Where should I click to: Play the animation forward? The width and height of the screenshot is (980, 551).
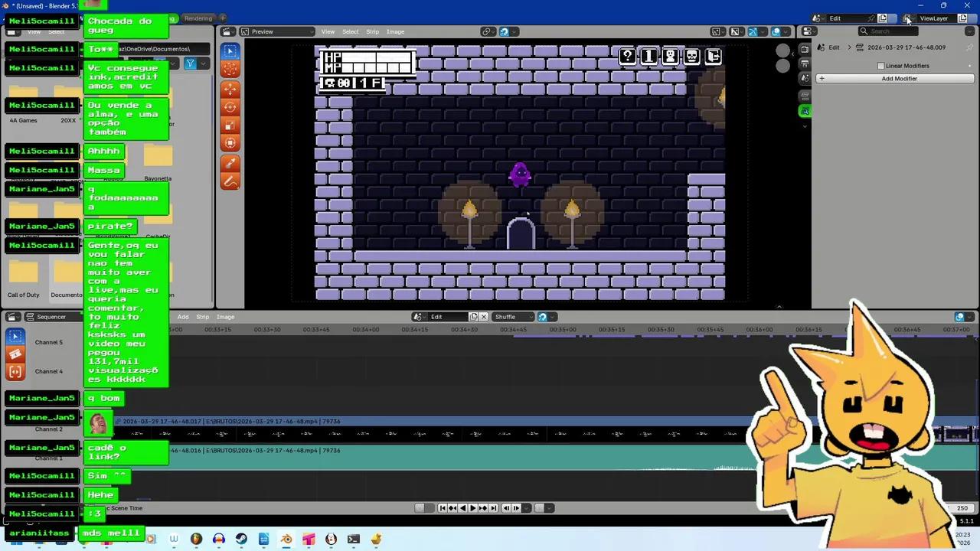[472, 507]
